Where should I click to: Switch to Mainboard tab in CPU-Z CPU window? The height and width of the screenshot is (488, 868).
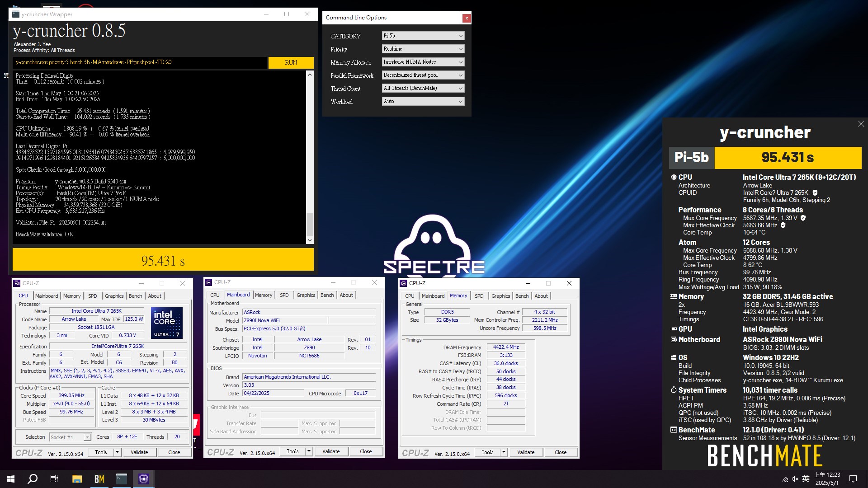[x=47, y=296]
